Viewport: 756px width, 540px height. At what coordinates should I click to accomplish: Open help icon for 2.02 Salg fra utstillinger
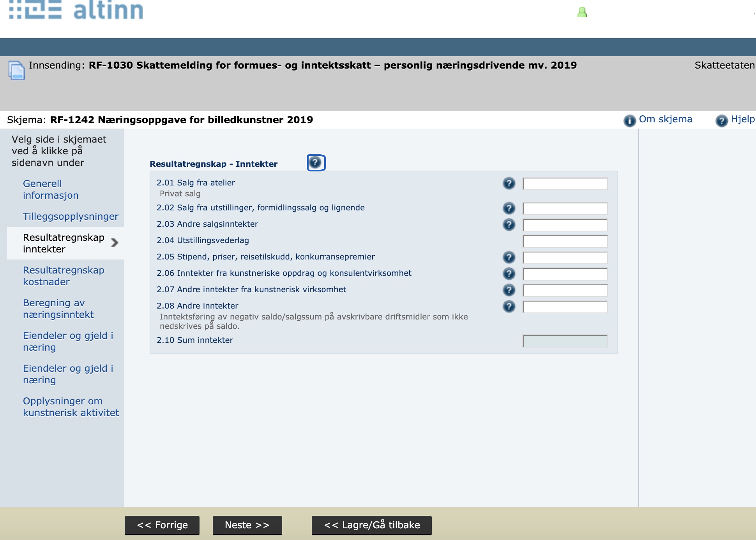click(x=509, y=208)
